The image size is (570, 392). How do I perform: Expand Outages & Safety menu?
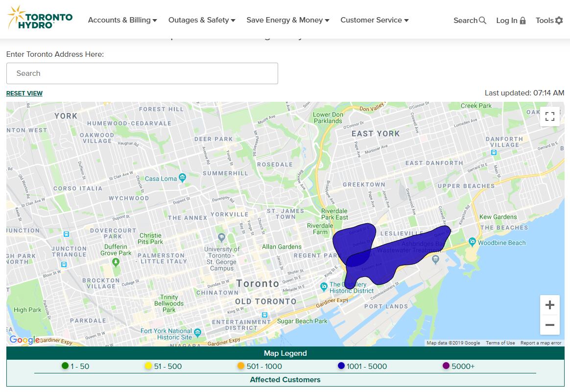pos(202,20)
